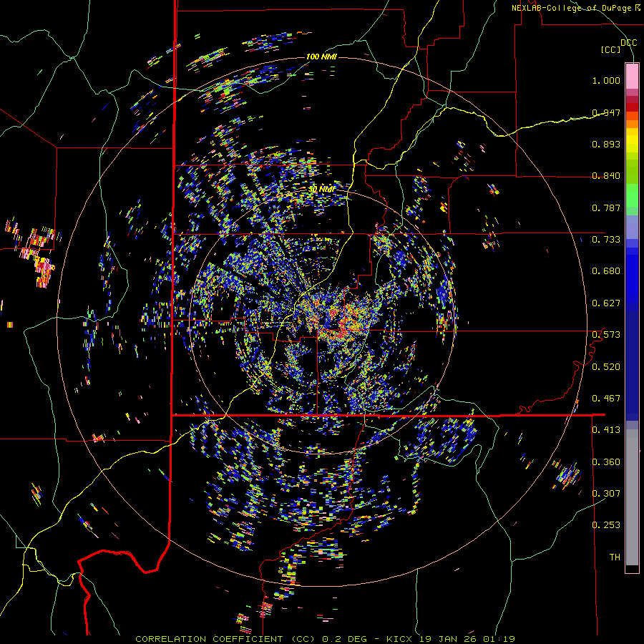Click the 0.840 color scale value

pyautogui.click(x=606, y=175)
